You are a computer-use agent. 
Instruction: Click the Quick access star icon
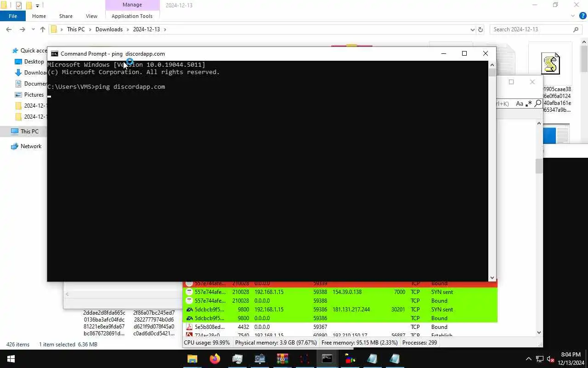click(x=15, y=51)
